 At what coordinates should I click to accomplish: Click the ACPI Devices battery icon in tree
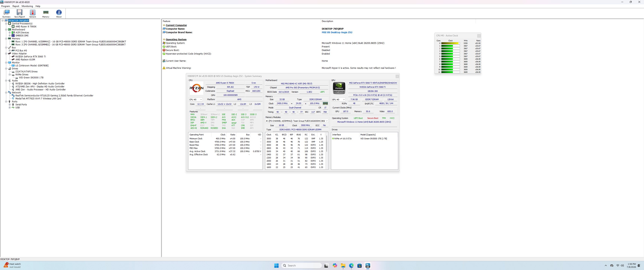point(13,33)
